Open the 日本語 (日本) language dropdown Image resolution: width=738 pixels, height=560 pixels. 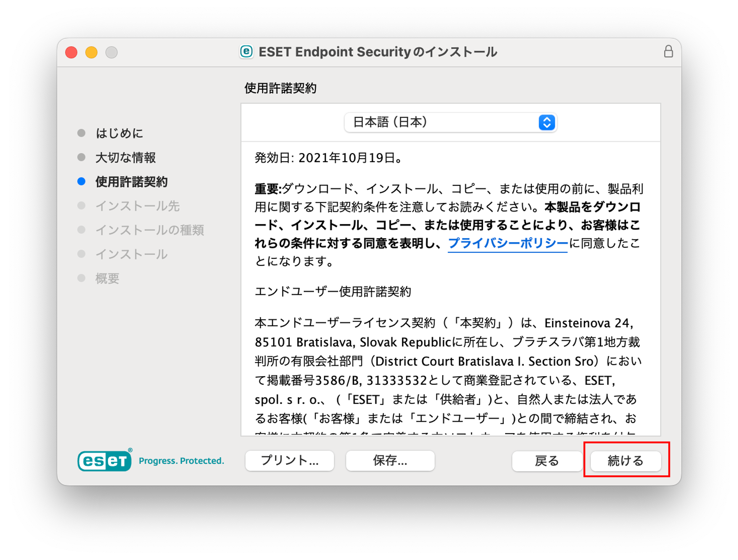(450, 122)
